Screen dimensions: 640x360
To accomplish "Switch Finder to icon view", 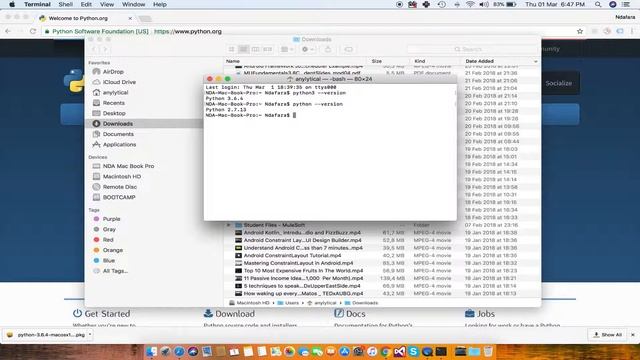I will click(x=231, y=49).
